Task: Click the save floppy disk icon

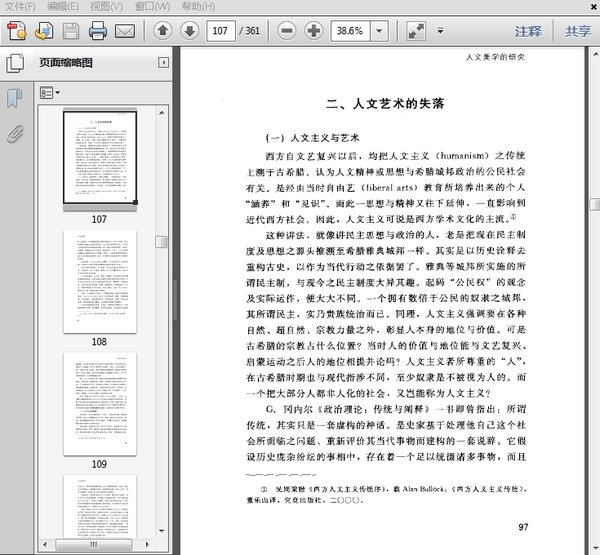Action: (x=71, y=31)
